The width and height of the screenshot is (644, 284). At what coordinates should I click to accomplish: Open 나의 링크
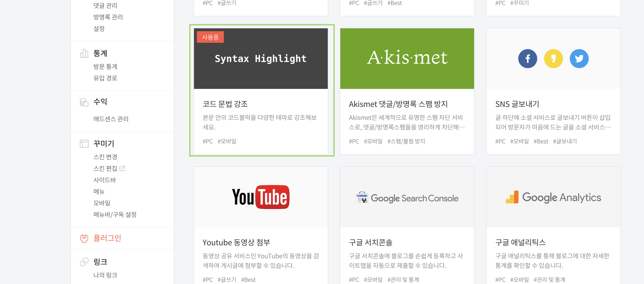point(105,275)
